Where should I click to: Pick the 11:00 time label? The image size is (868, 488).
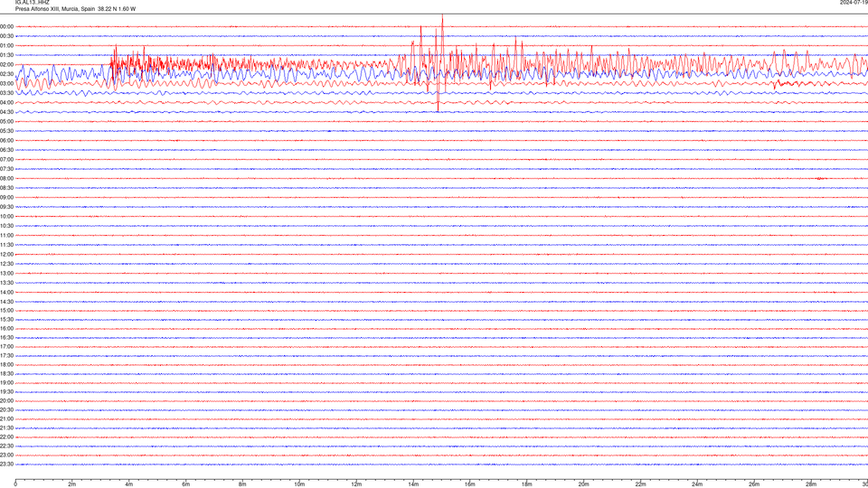pyautogui.click(x=6, y=235)
